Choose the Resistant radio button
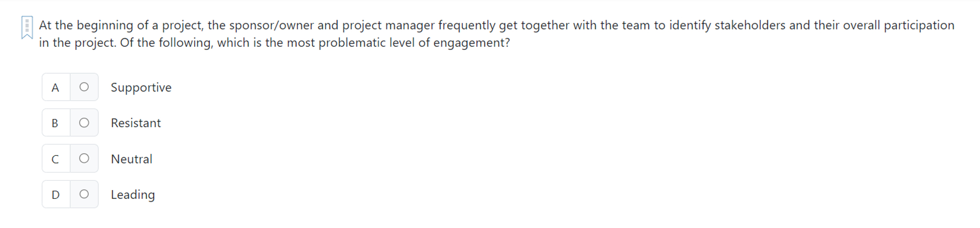980x228 pixels. click(84, 123)
